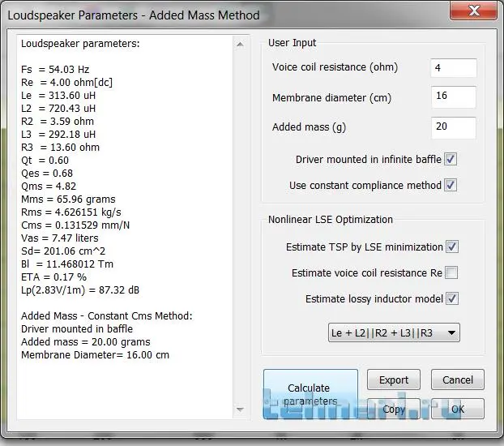The width and height of the screenshot is (504, 446).
Task: Click the line 'R2 = 3.59 ohm'
Action: pyautogui.click(x=58, y=122)
